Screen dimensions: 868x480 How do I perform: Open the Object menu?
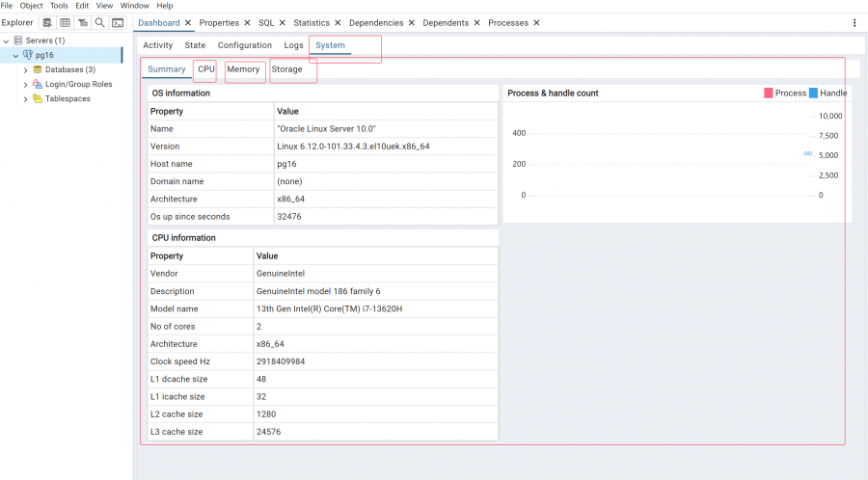(x=31, y=6)
